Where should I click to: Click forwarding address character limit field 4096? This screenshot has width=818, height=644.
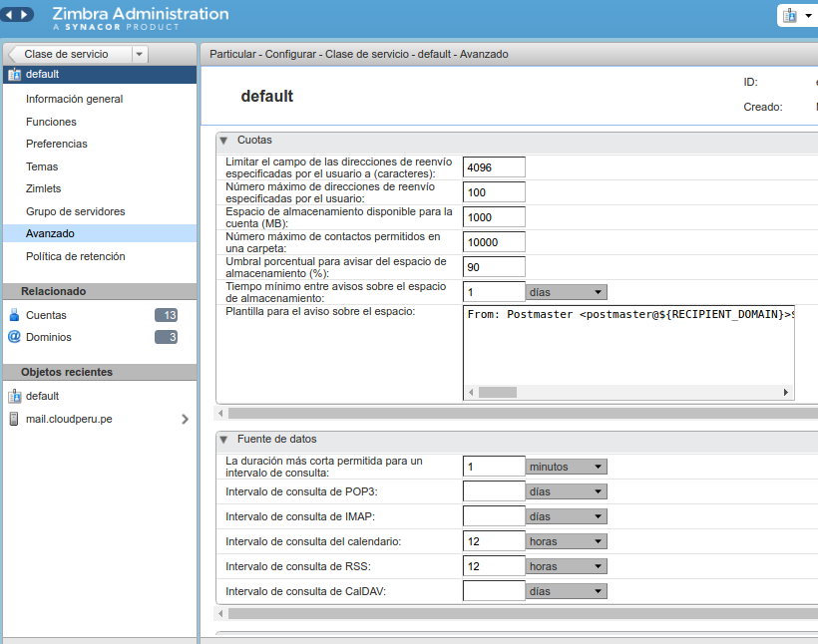pyautogui.click(x=494, y=167)
